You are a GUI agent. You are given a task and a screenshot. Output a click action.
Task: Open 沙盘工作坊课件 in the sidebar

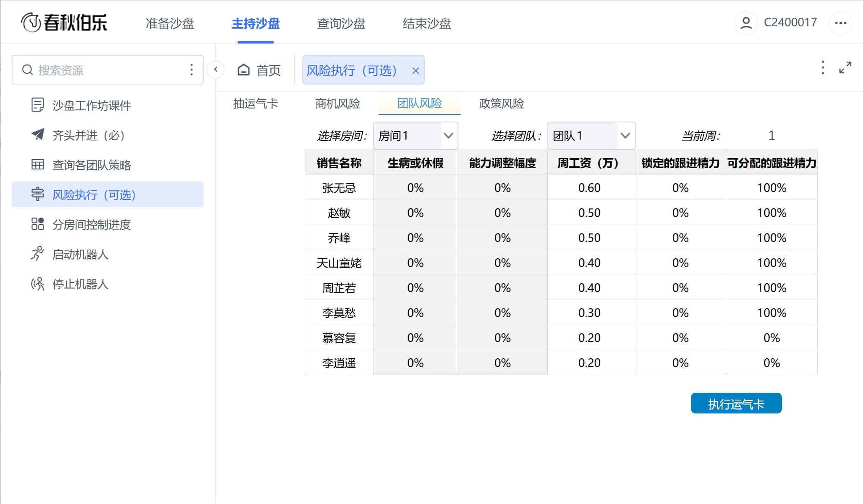[x=107, y=105]
